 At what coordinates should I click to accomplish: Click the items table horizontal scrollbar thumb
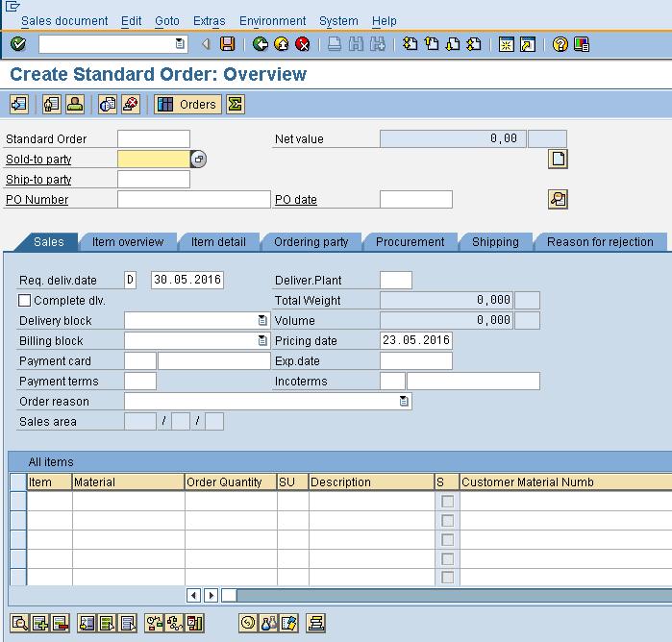click(229, 595)
